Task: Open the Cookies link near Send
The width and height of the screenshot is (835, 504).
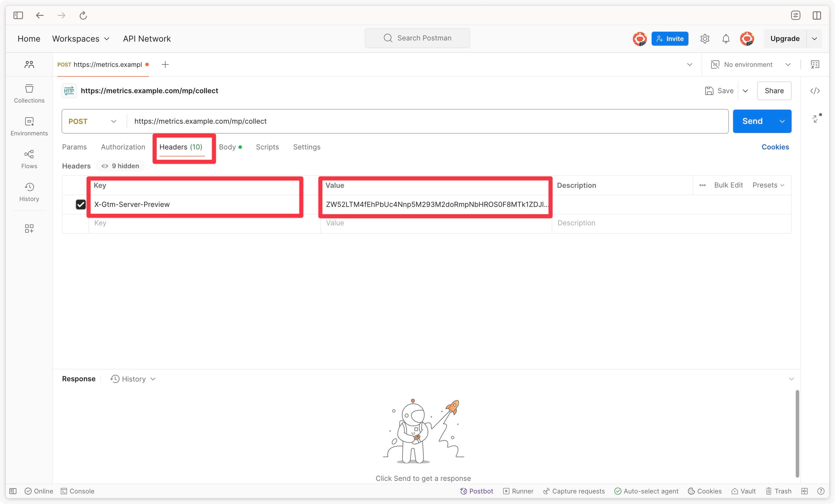Action: (x=775, y=147)
